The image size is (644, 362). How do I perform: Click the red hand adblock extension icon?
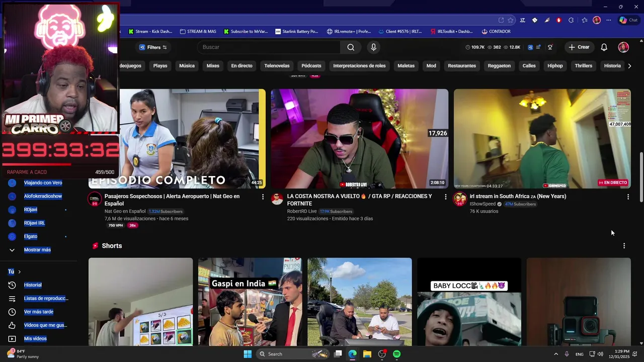tap(559, 20)
